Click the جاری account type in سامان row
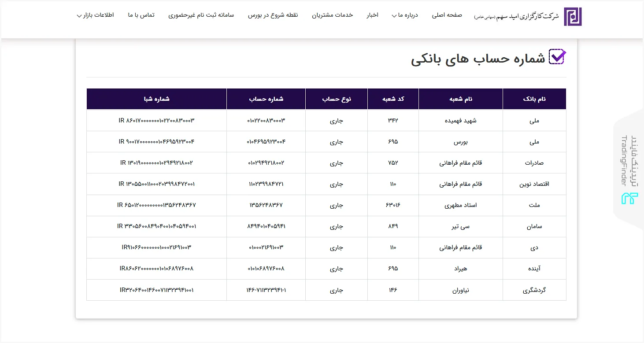The height and width of the screenshot is (343, 644). point(337,226)
